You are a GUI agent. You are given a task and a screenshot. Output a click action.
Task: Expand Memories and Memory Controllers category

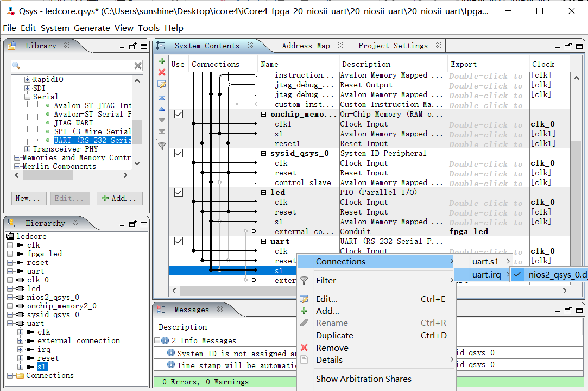pos(17,158)
